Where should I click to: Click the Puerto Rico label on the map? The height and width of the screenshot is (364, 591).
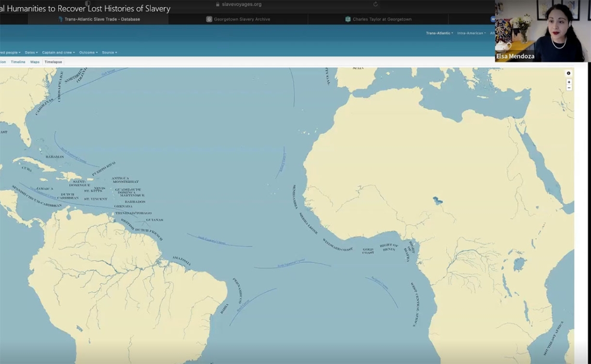pos(104,168)
